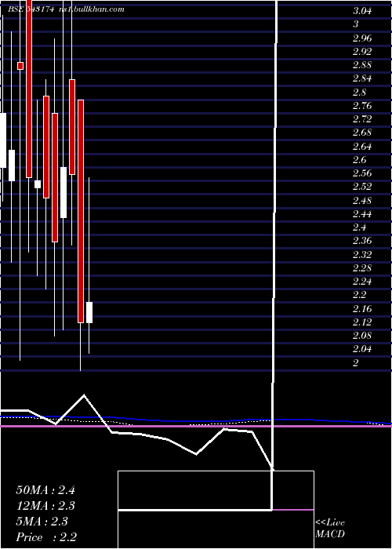Screen dimensions: 392x549
Task: Click the 2.76 price axis label
Action: coord(362,106)
